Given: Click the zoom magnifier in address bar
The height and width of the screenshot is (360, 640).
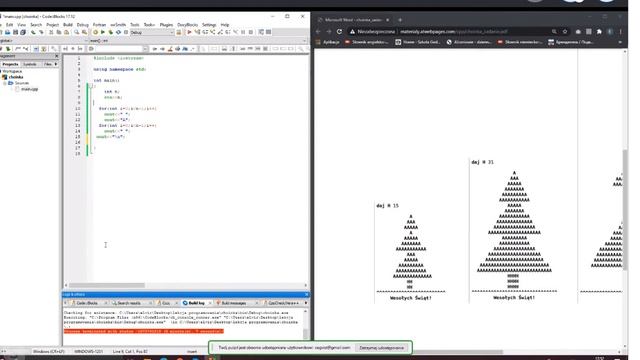Looking at the screenshot, I should tap(554, 31).
